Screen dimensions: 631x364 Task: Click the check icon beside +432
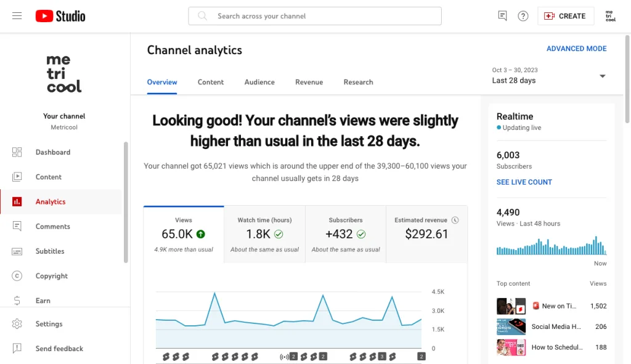361,234
